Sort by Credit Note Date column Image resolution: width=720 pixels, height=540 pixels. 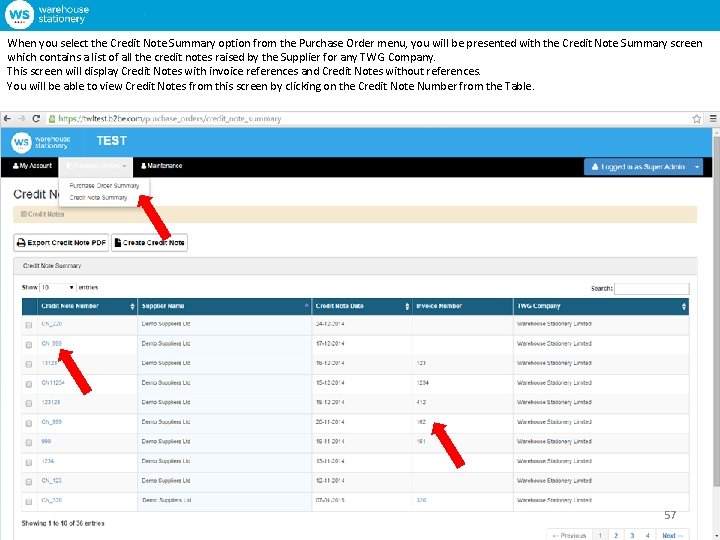[x=362, y=306]
